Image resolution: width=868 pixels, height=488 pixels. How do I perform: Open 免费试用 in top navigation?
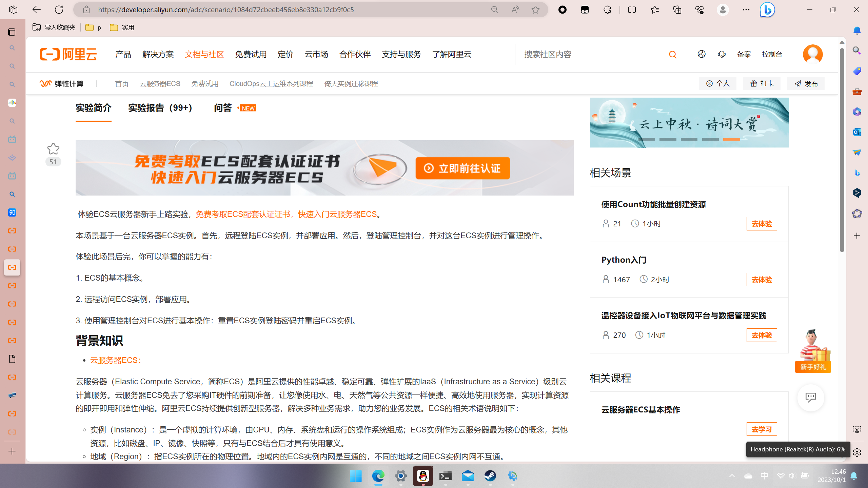tap(251, 54)
